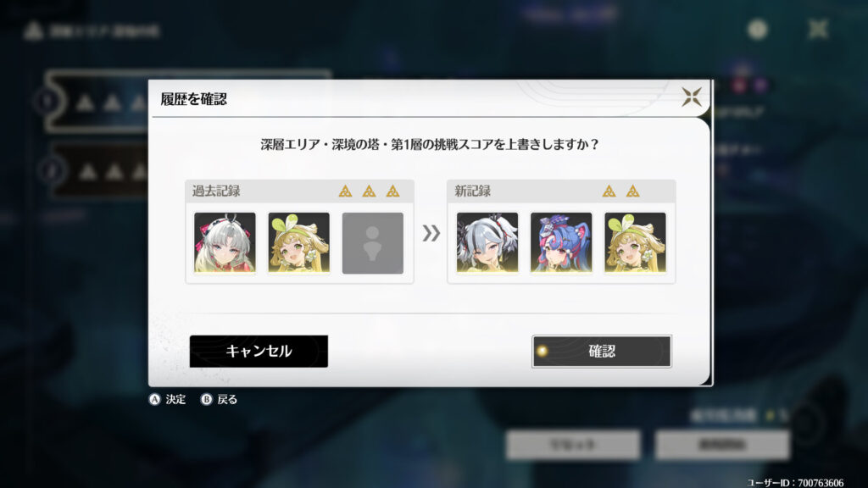This screenshot has height=488, width=868.
Task: Select the blue-haired character in the new record
Action: [x=561, y=243]
